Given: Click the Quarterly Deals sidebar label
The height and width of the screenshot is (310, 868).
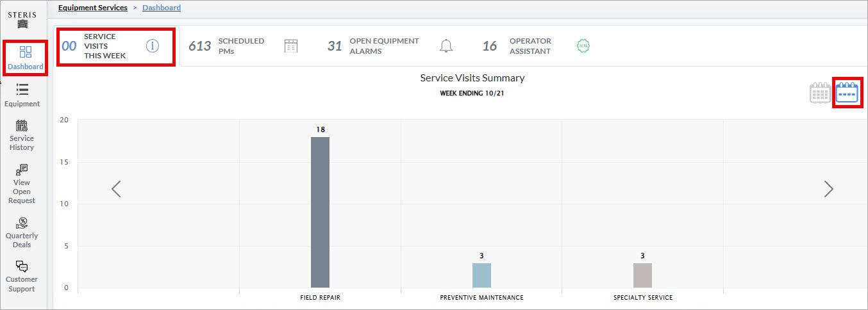Looking at the screenshot, I should pyautogui.click(x=22, y=240).
